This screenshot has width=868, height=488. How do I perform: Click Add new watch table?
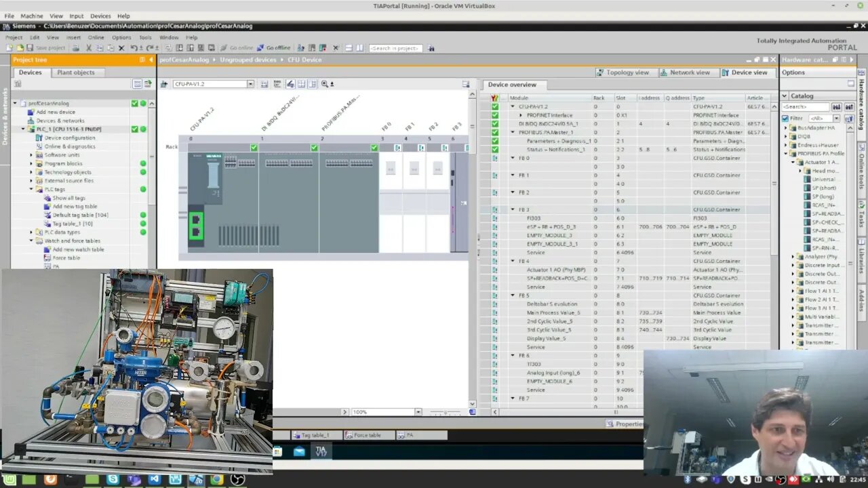(x=78, y=249)
